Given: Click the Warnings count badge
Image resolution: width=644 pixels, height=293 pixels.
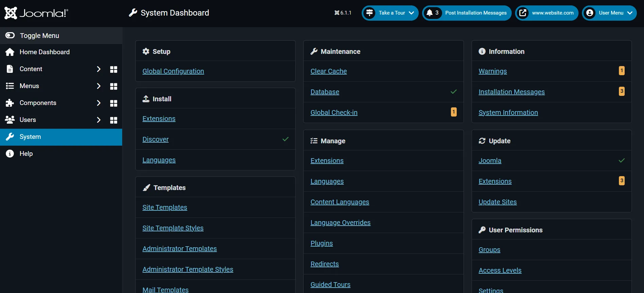Looking at the screenshot, I should (x=622, y=70).
